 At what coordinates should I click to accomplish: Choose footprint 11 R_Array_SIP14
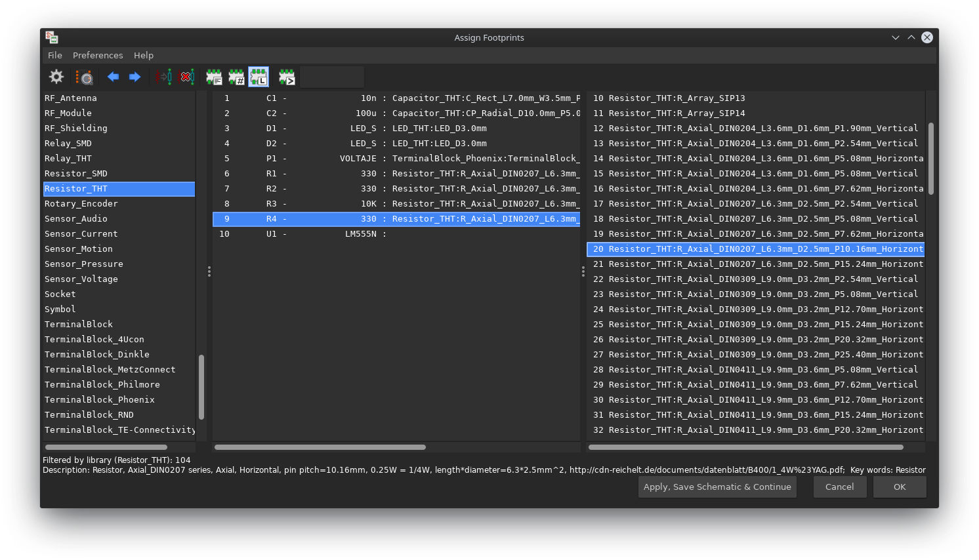coord(755,113)
